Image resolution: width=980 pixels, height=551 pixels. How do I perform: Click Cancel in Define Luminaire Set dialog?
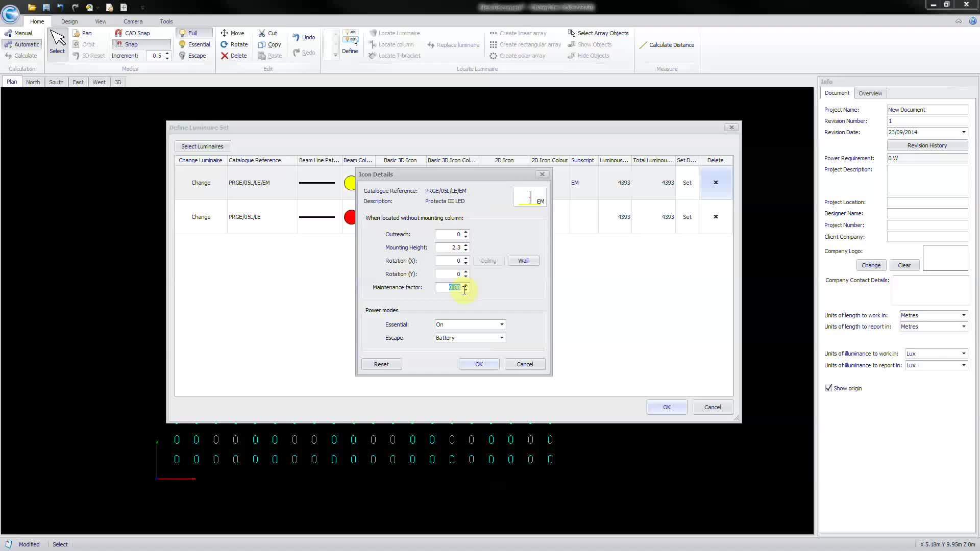pos(713,407)
